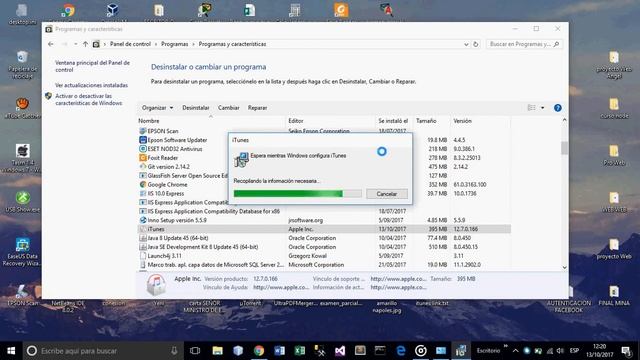
Task: Open the blue help icon
Action: [558, 108]
